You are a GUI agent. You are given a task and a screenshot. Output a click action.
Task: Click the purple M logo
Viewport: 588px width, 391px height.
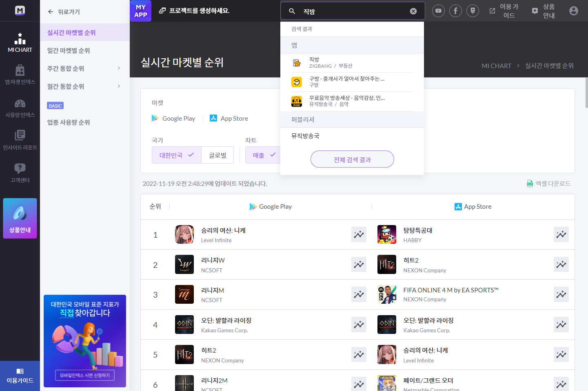coord(20,11)
